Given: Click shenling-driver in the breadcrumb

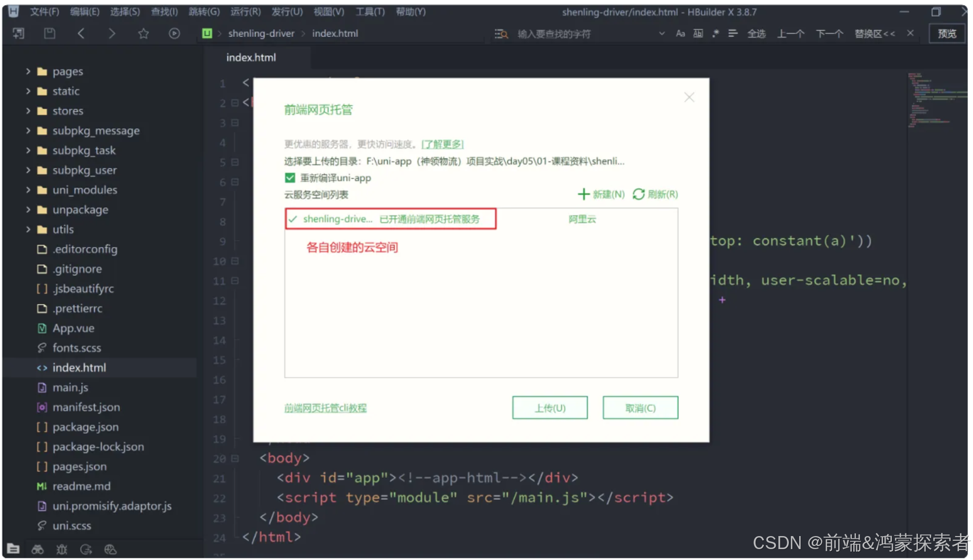Looking at the screenshot, I should coord(261,33).
